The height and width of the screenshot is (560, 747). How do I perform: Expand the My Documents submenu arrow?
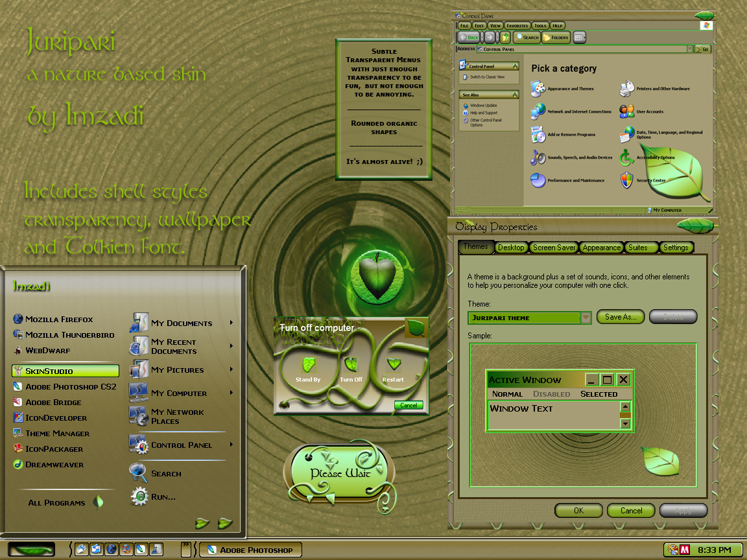pos(231,323)
